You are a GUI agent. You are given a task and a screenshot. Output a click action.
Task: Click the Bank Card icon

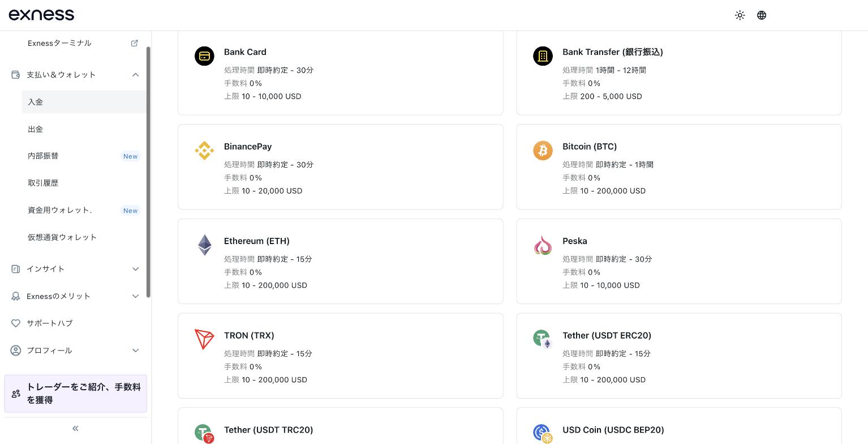[x=204, y=56]
